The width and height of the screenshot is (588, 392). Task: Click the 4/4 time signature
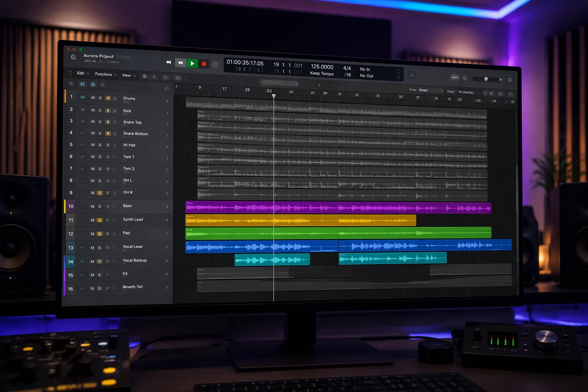click(347, 68)
